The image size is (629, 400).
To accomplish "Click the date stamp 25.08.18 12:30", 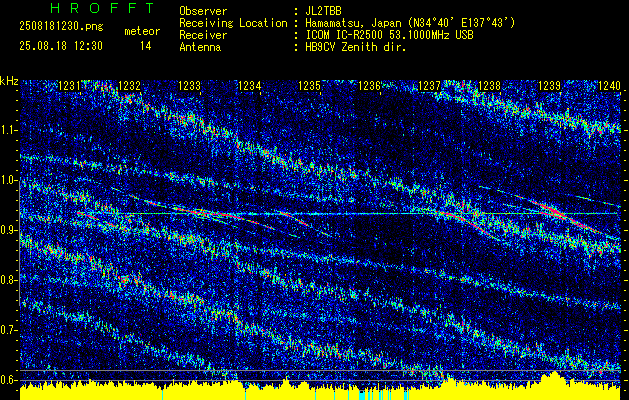I will coord(61,46).
